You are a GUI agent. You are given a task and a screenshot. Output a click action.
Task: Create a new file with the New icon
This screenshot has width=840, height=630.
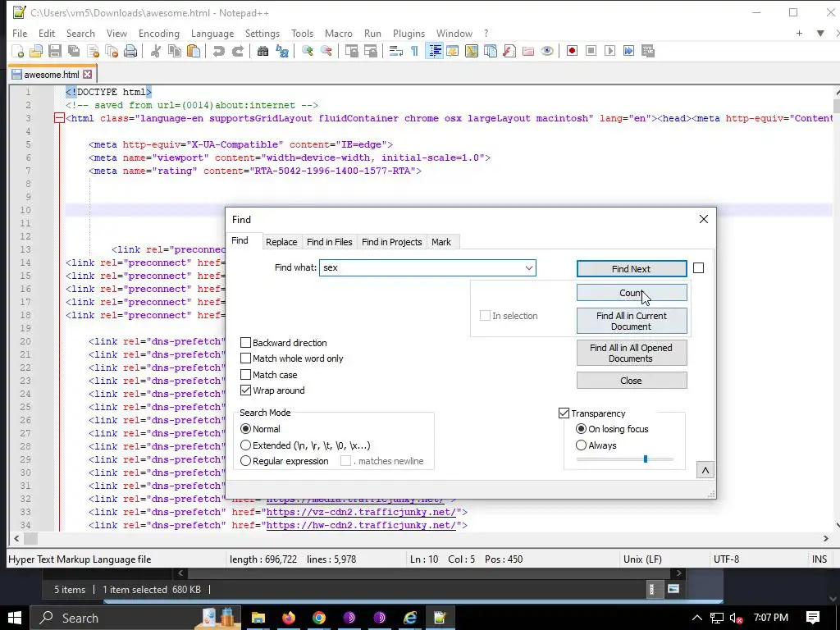(x=18, y=51)
